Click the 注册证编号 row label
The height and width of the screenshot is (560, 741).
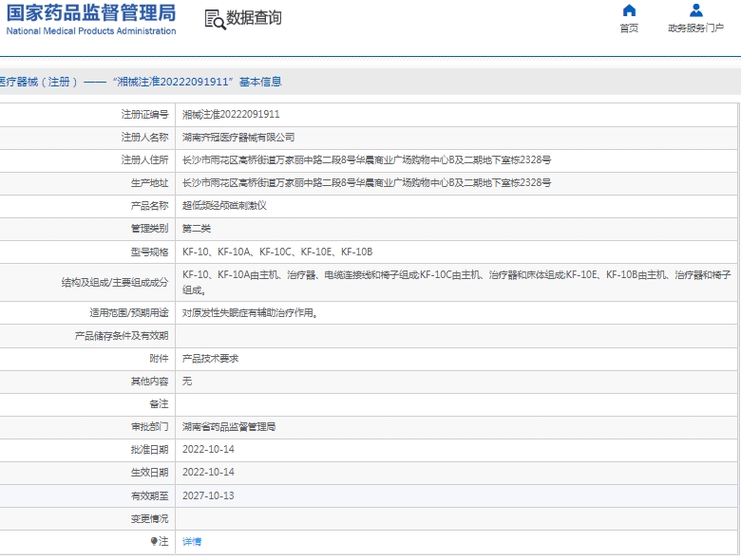144,114
